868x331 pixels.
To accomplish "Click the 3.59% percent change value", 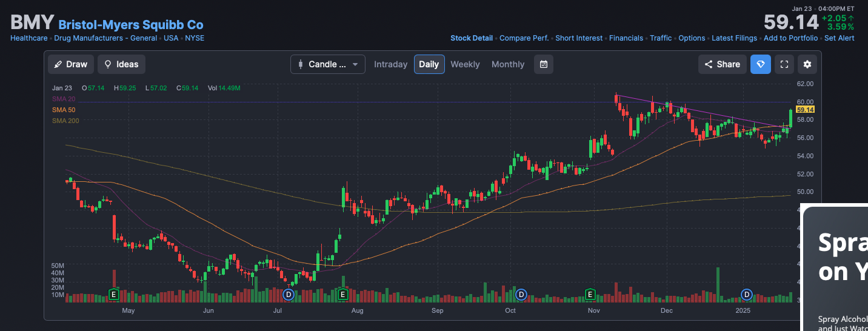I will click(841, 27).
